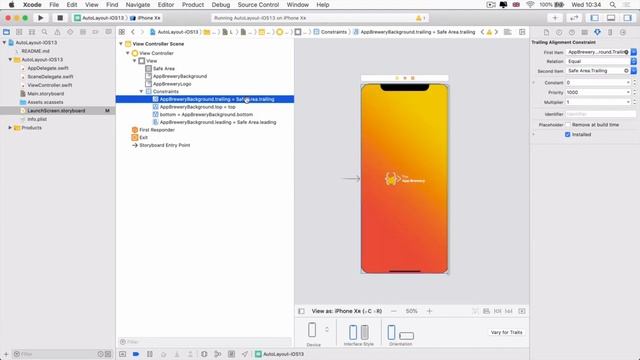Viewport: 640px width, 360px height.
Task: Open the Align constraints button
Action: coord(486,311)
